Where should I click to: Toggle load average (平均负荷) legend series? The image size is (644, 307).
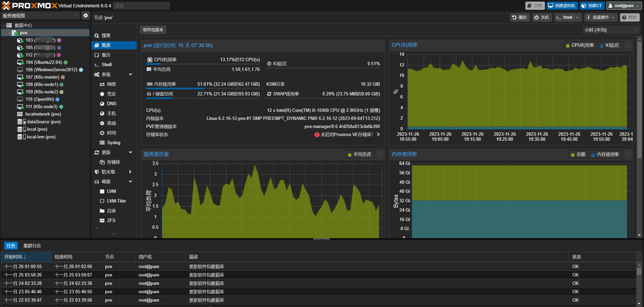(x=359, y=155)
